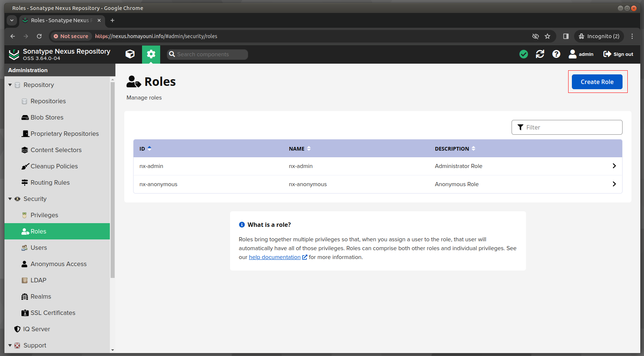Image resolution: width=644 pixels, height=356 pixels.
Task: Reload the page using the browser reload icon
Action: point(39,36)
